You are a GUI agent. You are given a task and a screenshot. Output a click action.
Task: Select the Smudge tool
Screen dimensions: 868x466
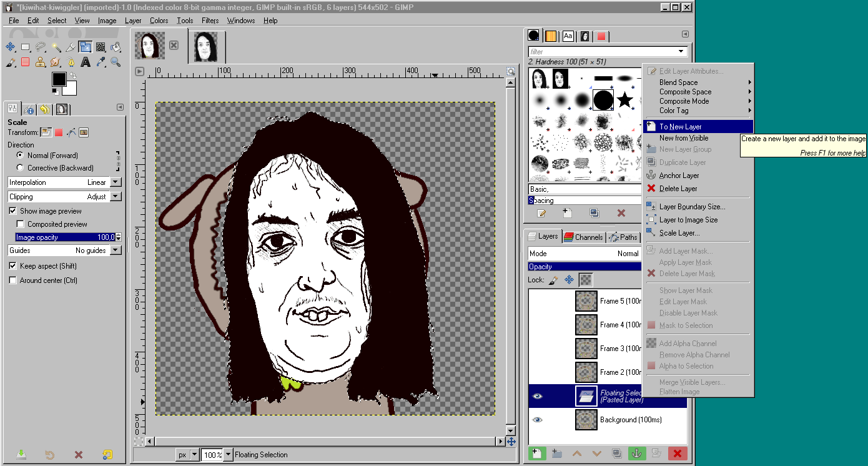click(x=56, y=62)
